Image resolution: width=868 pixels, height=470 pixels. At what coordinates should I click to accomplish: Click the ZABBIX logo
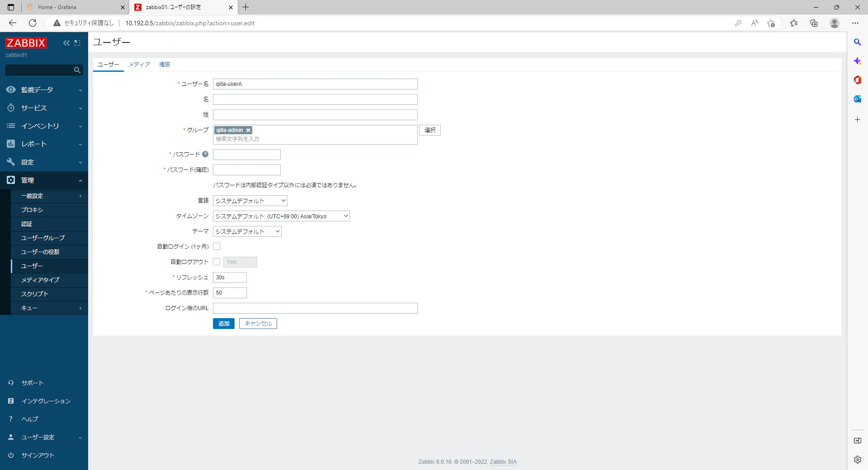(26, 43)
